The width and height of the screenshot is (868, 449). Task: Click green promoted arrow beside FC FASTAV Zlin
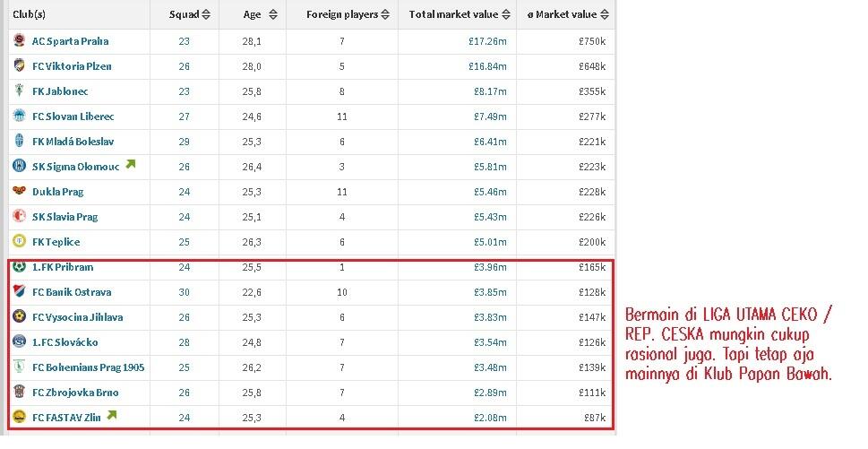tap(112, 414)
